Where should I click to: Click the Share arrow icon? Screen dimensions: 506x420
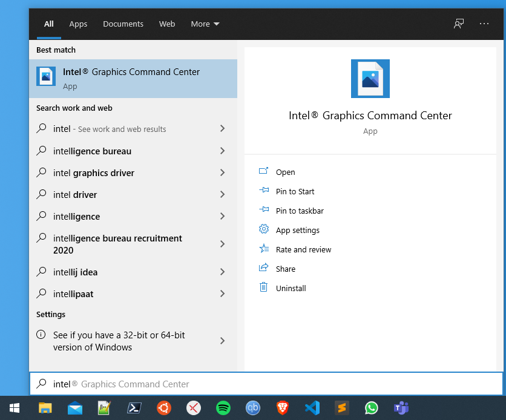coord(264,267)
